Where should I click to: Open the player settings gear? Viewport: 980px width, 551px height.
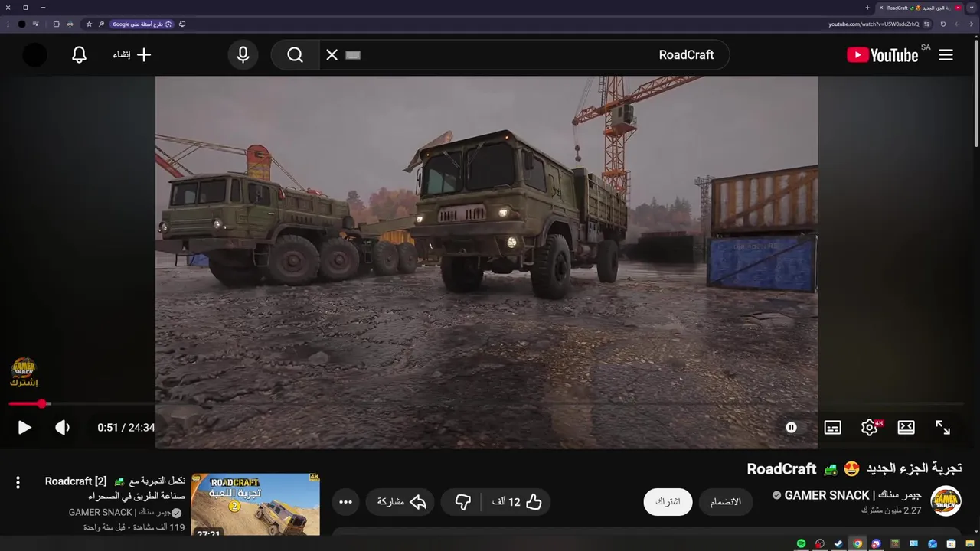pos(870,428)
